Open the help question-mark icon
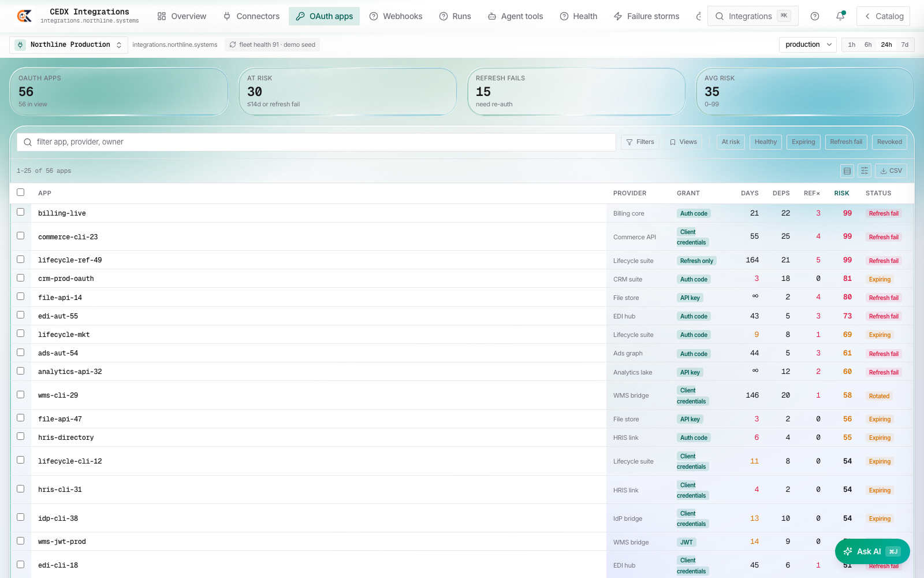The image size is (924, 578). point(815,16)
